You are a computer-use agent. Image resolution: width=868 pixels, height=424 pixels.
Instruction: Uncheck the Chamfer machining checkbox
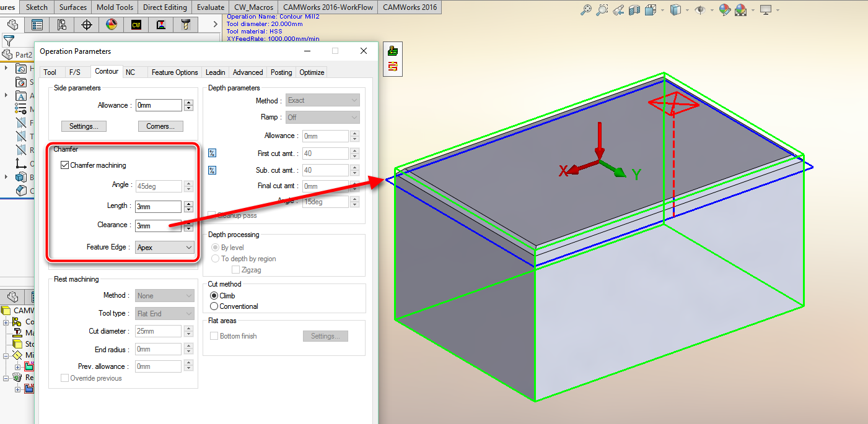(64, 165)
